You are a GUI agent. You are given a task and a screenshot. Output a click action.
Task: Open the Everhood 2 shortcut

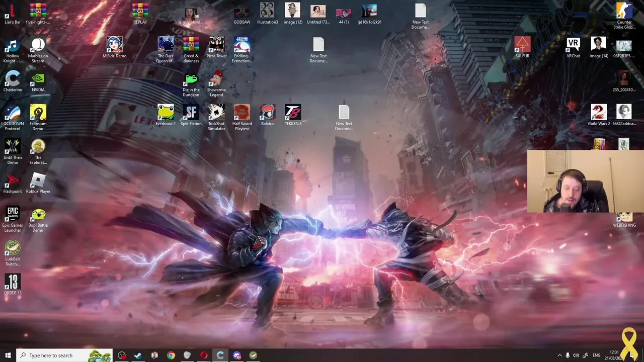(x=166, y=115)
